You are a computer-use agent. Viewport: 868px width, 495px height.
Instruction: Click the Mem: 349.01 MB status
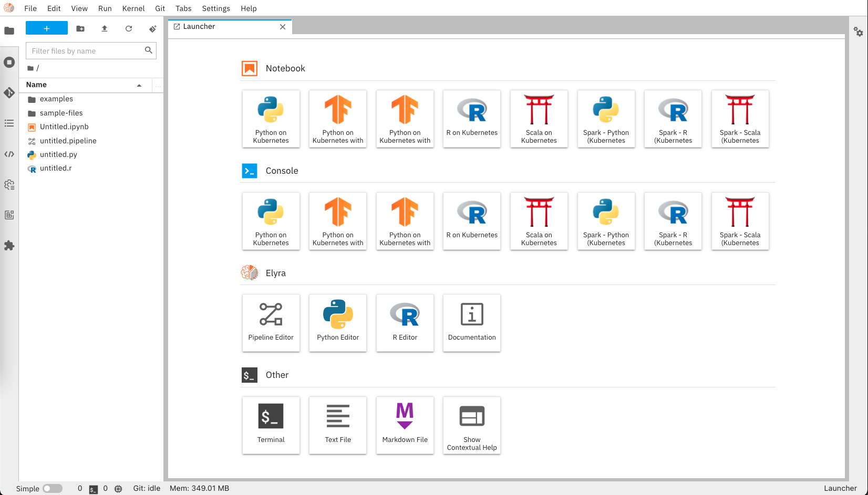click(199, 488)
